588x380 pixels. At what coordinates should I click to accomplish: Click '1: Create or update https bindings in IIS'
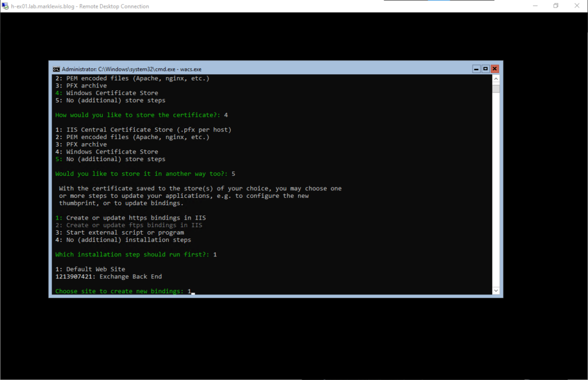coord(130,218)
